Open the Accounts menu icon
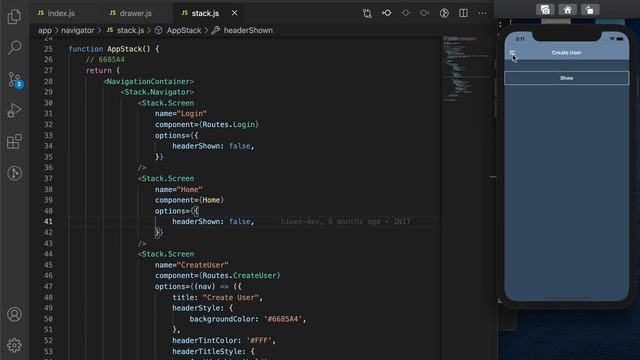640x360 pixels. tap(14, 314)
